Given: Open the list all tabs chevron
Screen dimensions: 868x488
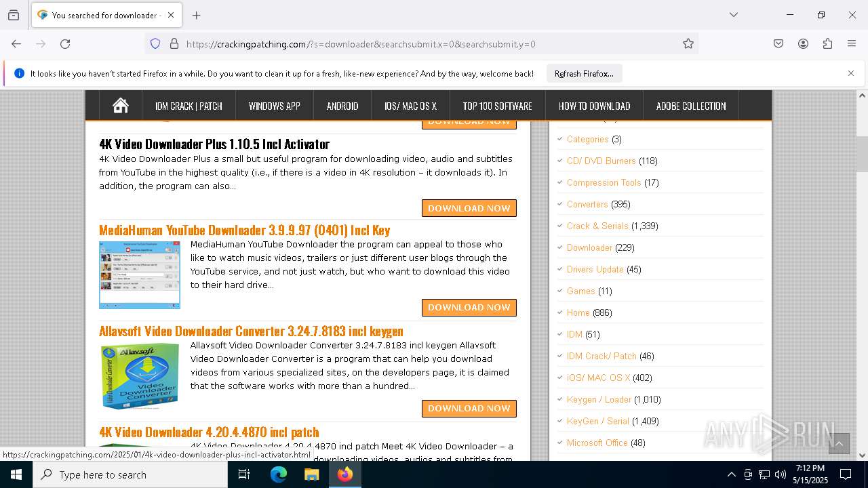Looking at the screenshot, I should (x=734, y=15).
